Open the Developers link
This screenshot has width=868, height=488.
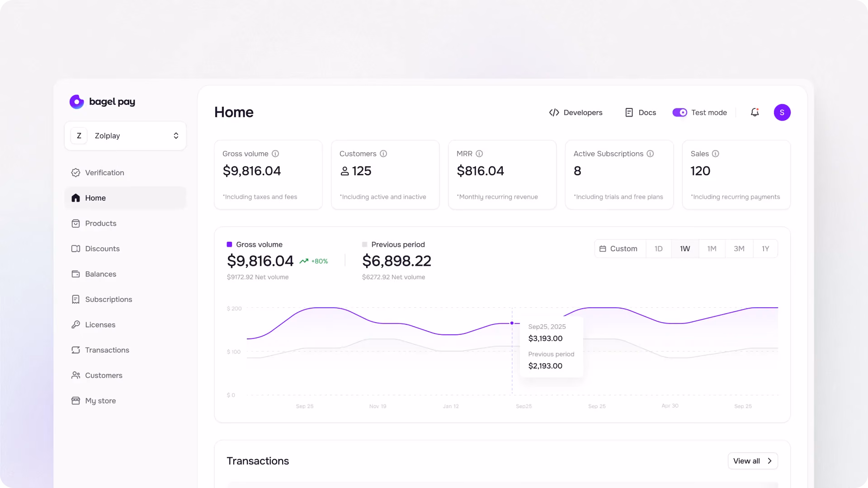point(576,113)
